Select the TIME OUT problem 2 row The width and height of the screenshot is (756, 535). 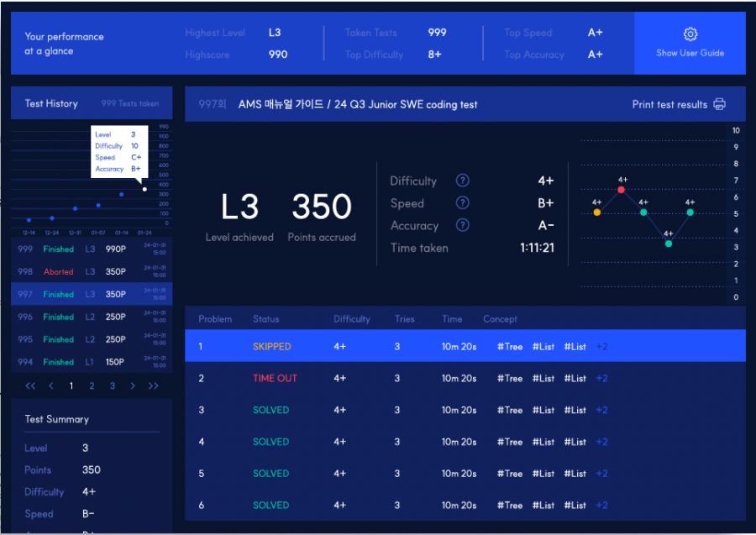pos(465,378)
